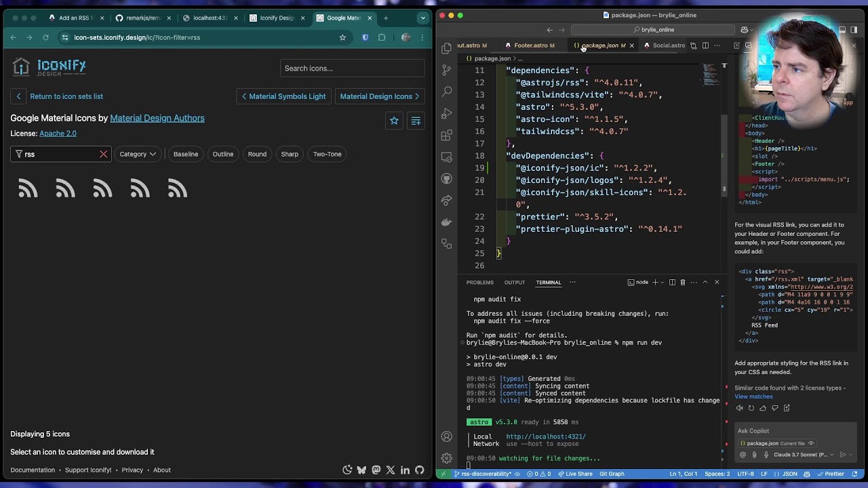Go to the Material Symbols Light set
The image size is (868, 488).
point(283,96)
